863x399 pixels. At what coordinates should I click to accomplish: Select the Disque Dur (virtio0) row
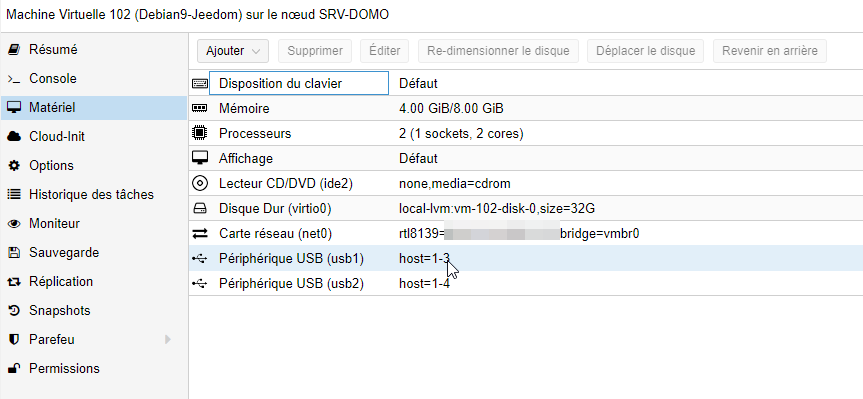pos(526,209)
